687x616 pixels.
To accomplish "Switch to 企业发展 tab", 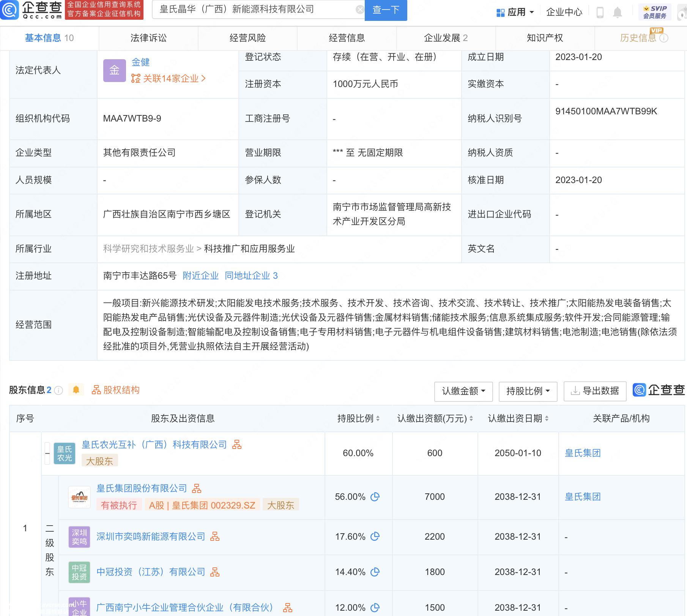I will tap(446, 38).
